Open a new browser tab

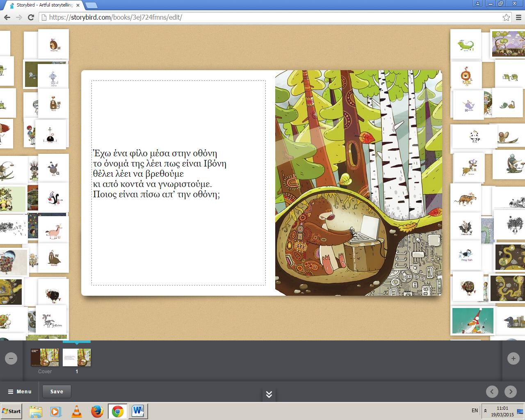click(91, 5)
